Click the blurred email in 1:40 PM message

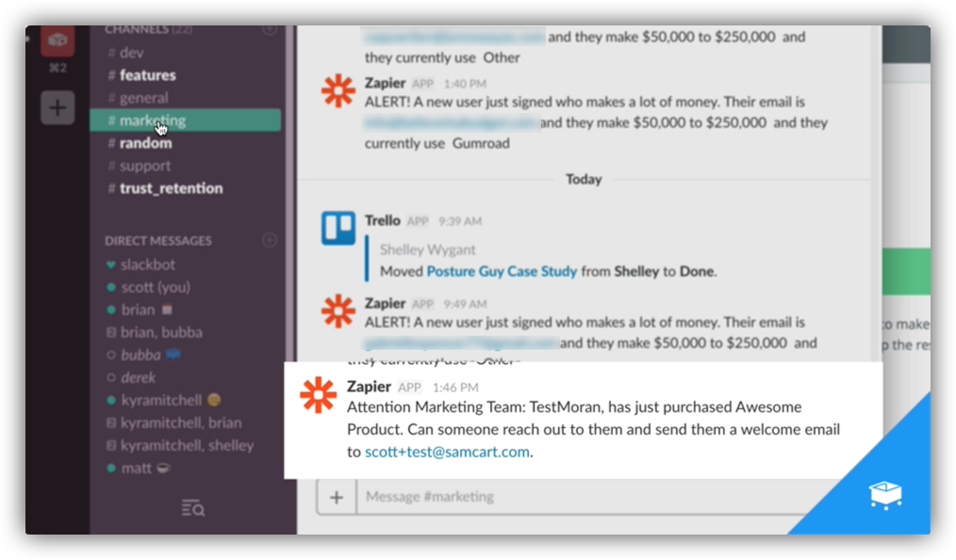point(452,124)
